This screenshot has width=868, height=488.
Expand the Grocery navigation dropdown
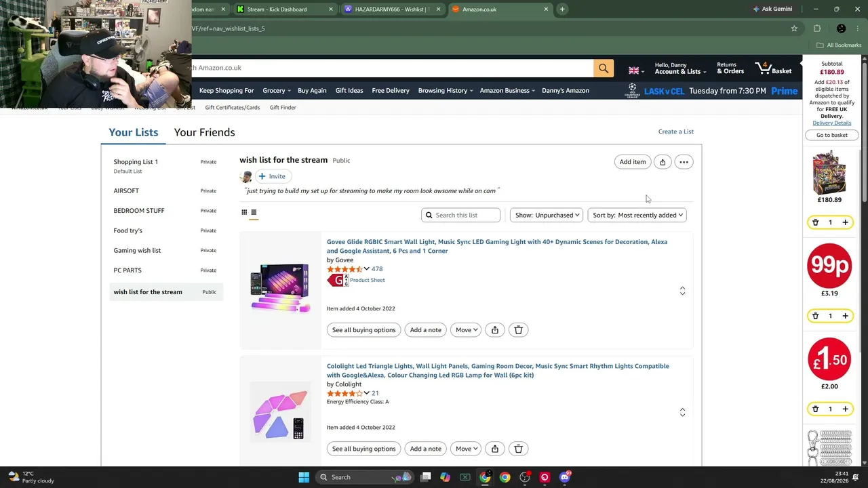[277, 90]
